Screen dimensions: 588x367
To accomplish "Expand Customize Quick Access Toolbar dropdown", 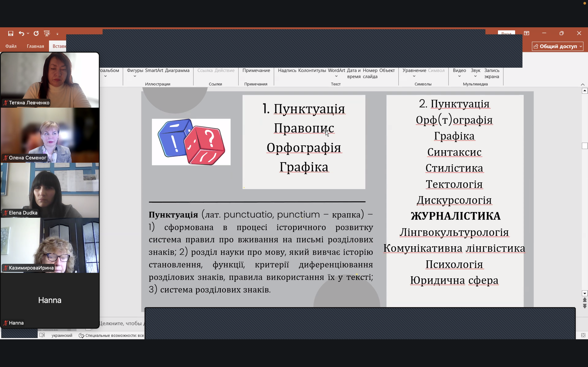I will [57, 34].
